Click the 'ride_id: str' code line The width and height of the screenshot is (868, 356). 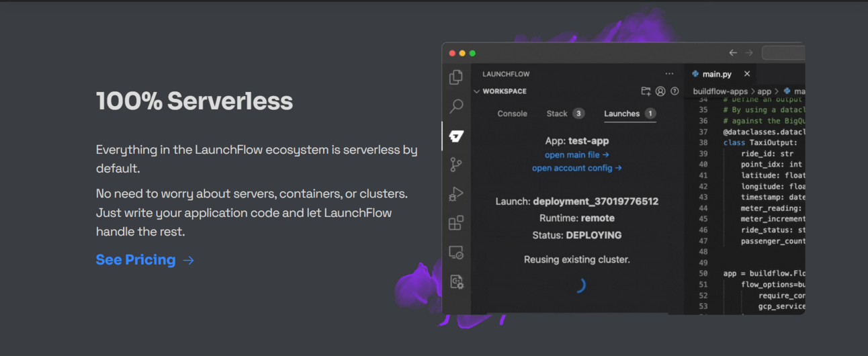click(767, 153)
